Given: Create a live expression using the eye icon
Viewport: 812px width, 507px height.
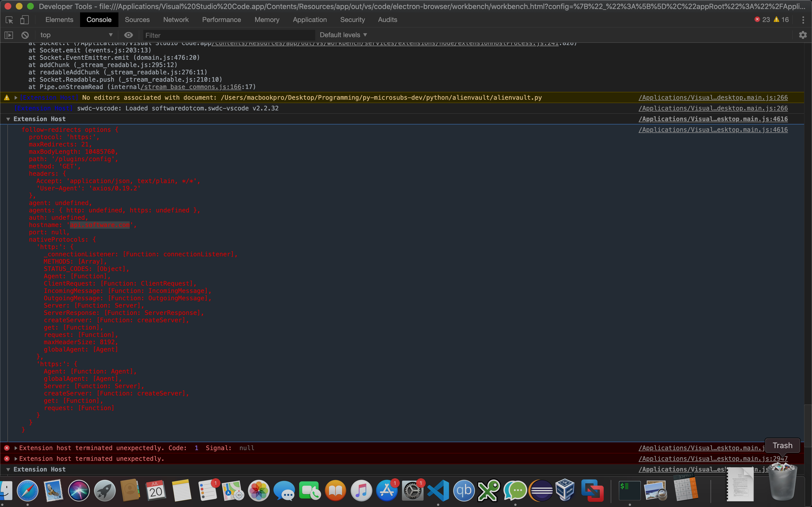Looking at the screenshot, I should click(x=129, y=35).
